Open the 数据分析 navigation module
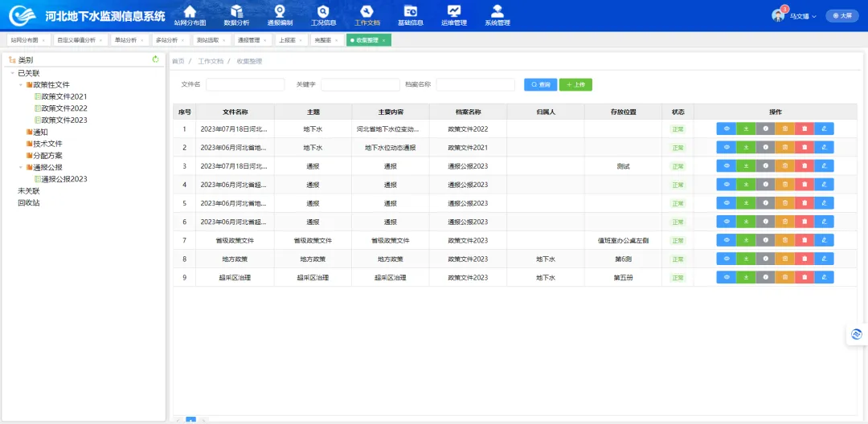The width and height of the screenshot is (868, 424). point(236,14)
